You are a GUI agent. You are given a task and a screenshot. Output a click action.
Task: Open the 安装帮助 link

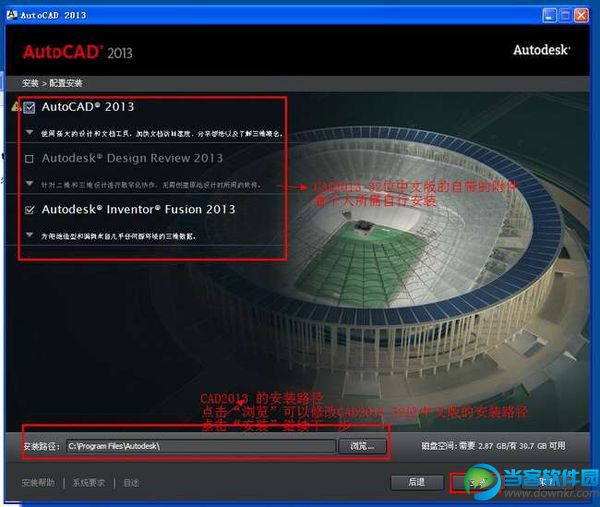point(38,483)
